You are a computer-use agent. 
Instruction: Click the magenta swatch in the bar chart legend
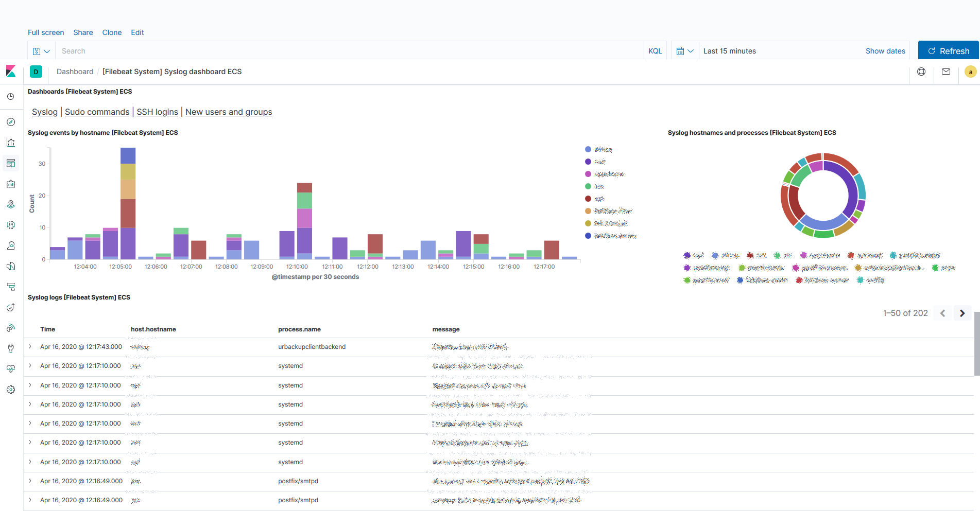pos(588,174)
